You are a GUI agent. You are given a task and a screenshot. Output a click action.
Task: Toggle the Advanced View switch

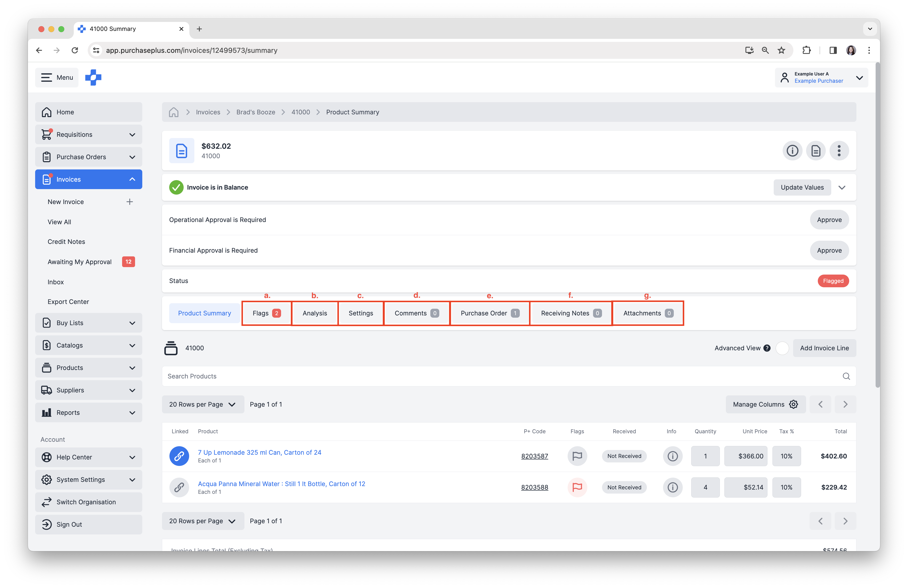tap(782, 348)
